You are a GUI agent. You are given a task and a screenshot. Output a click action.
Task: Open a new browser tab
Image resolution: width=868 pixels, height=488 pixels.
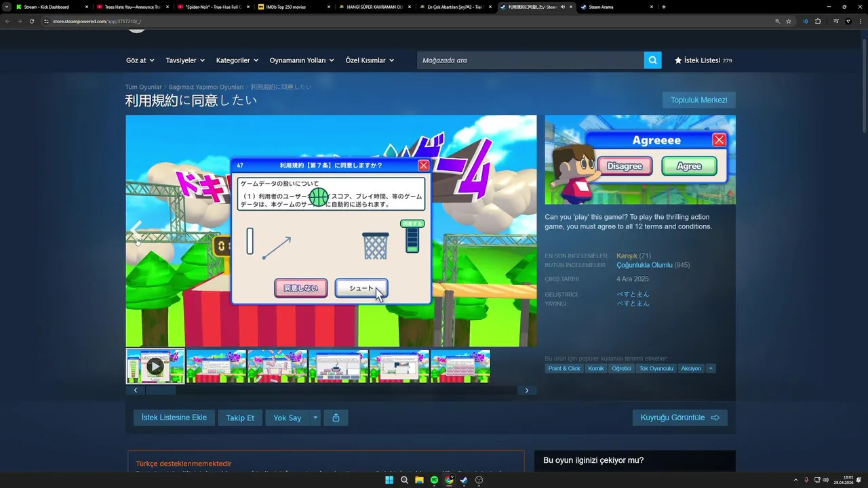click(x=663, y=7)
